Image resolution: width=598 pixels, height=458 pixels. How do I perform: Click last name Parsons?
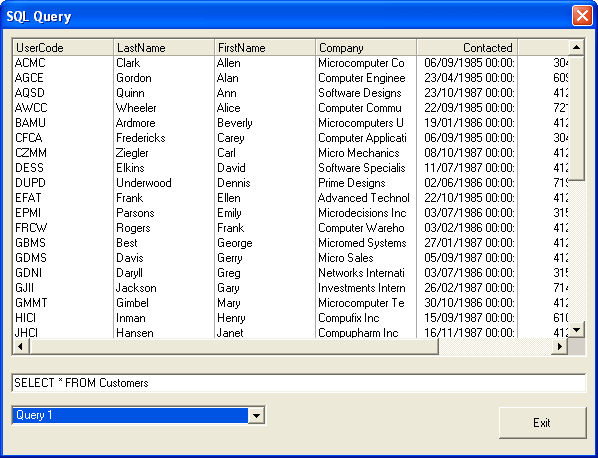coord(135,213)
